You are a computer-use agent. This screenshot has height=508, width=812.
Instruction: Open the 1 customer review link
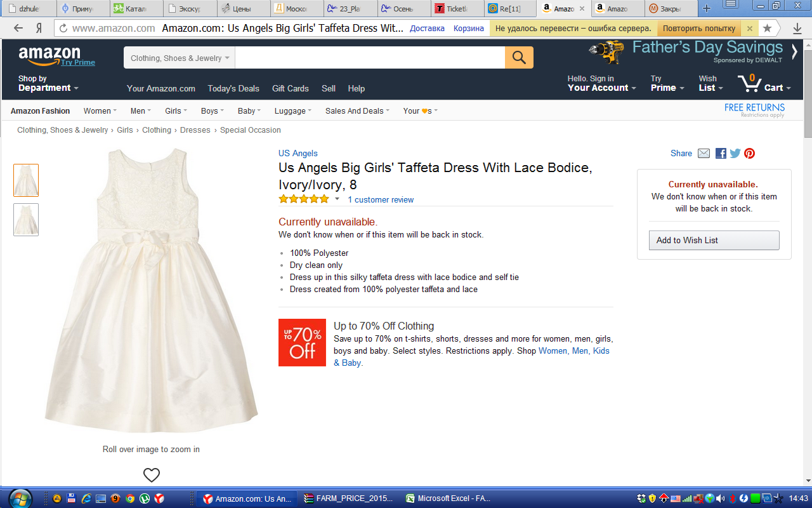coord(381,199)
